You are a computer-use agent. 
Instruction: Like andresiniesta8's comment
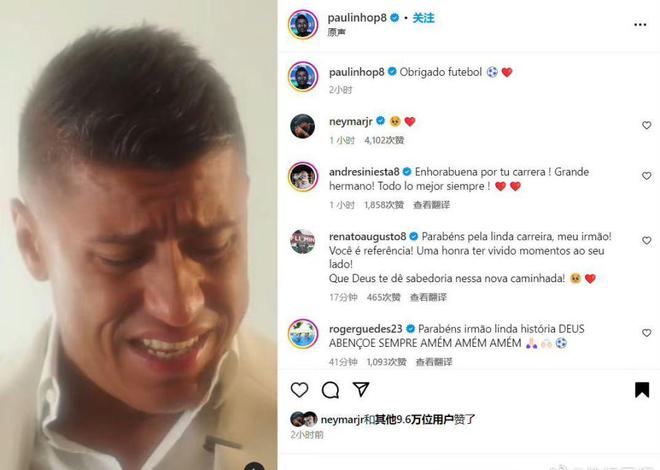pos(647,175)
